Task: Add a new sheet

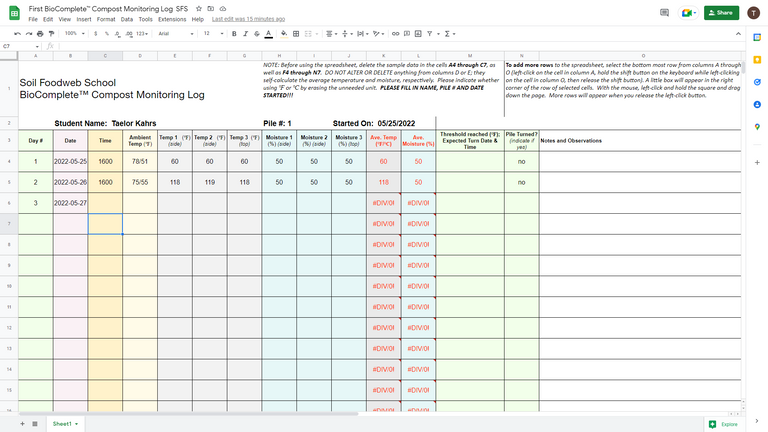Action: point(22,424)
